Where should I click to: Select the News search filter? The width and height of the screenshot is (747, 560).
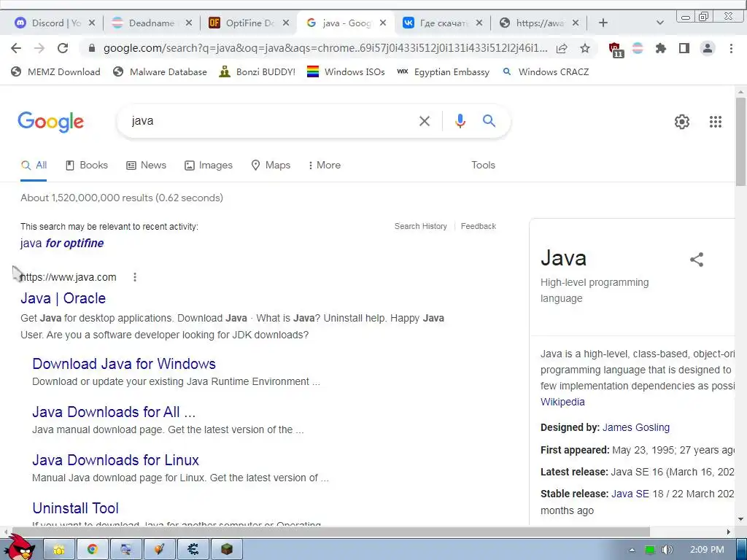click(146, 166)
